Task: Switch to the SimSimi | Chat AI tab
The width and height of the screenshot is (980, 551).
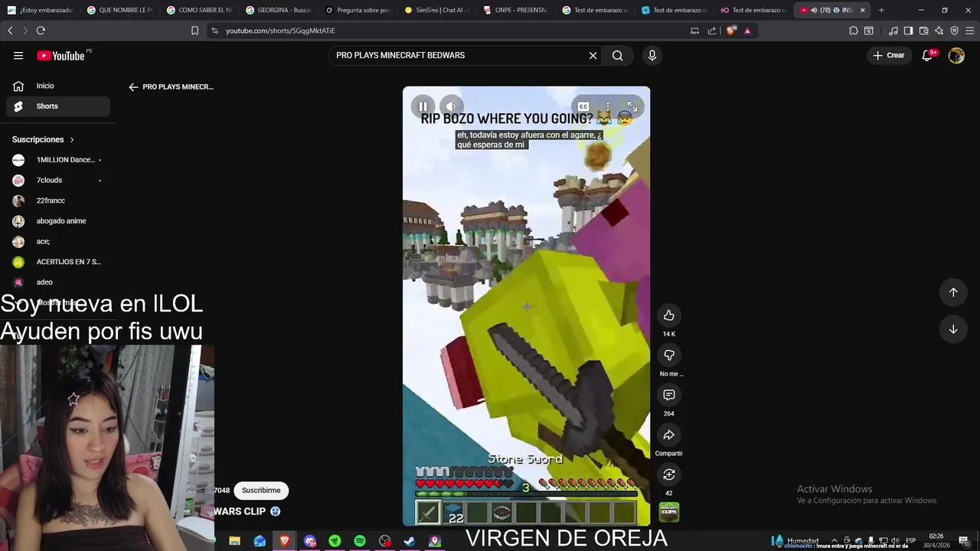Action: click(436, 10)
